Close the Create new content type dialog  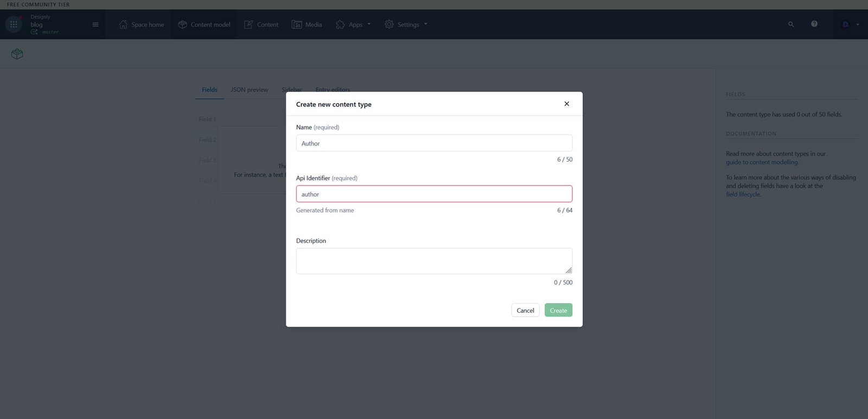click(x=567, y=104)
